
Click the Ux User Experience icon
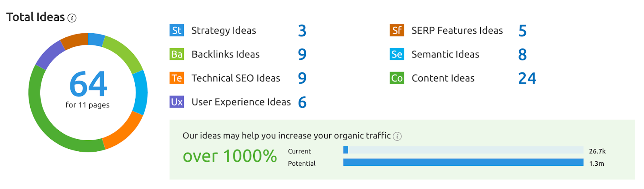click(x=177, y=102)
